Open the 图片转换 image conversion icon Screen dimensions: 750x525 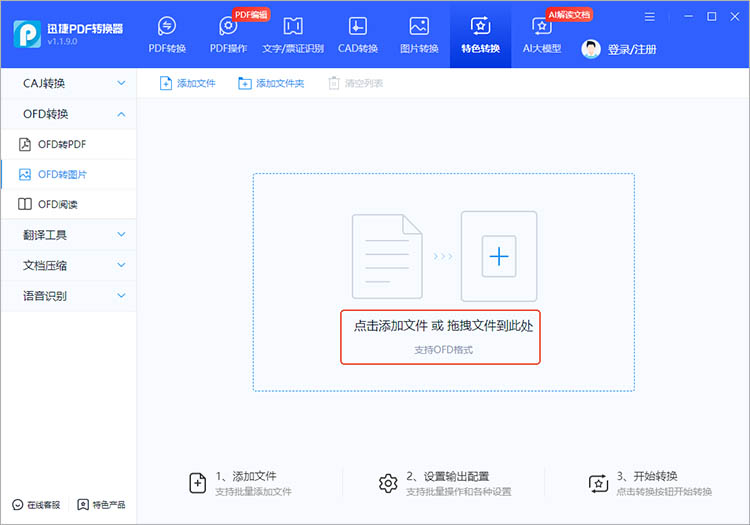419,26
